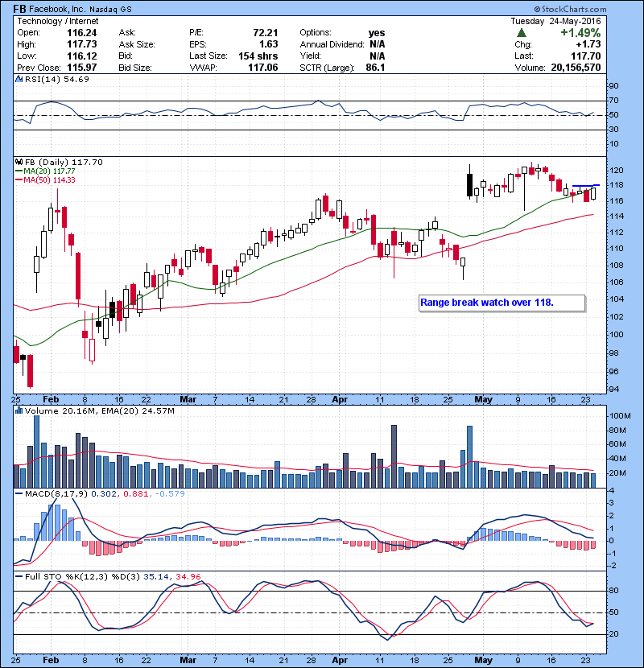Click the P/E value 72.21
The height and width of the screenshot is (668, 644).
(265, 33)
